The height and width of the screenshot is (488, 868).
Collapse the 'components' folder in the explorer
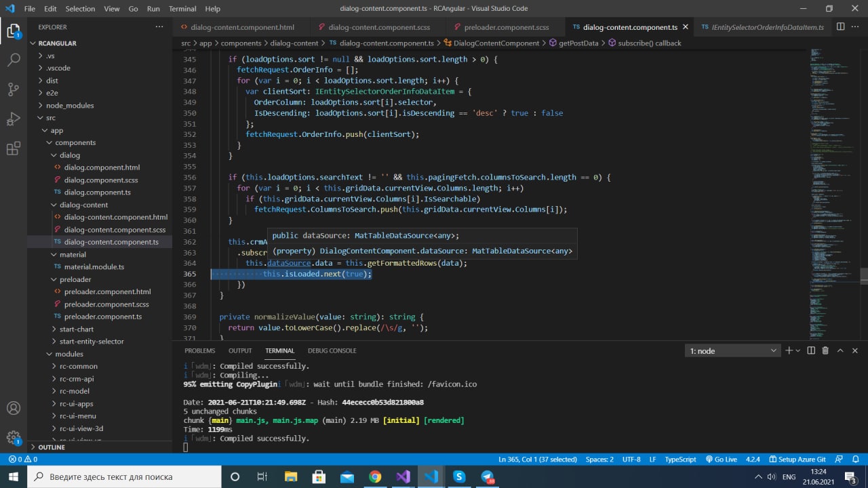[x=75, y=142]
